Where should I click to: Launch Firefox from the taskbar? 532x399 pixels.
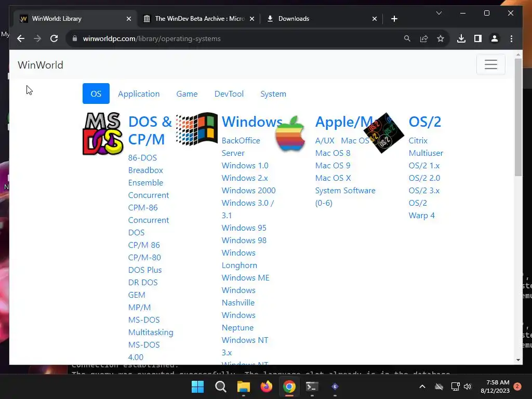pos(267,387)
